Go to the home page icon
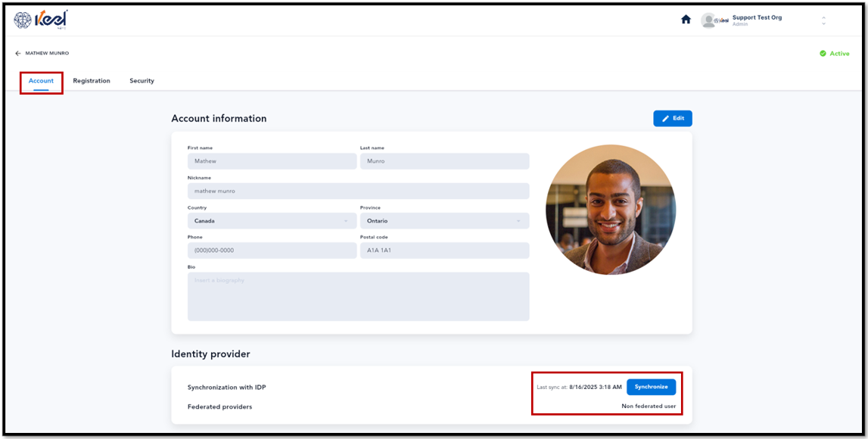The width and height of the screenshot is (868, 439). [686, 20]
